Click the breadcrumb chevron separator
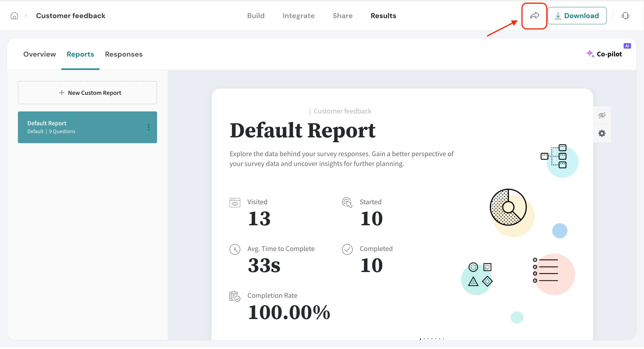The height and width of the screenshot is (349, 644). click(x=26, y=16)
